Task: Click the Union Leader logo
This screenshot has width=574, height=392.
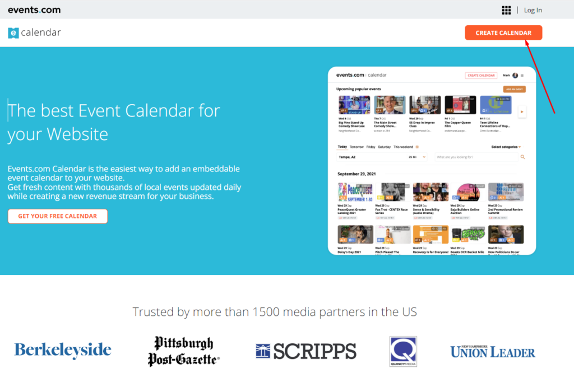Action: (492, 352)
